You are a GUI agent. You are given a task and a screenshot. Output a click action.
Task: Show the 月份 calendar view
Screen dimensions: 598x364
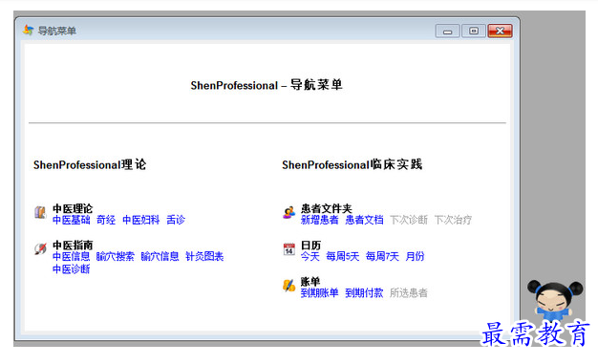point(415,256)
